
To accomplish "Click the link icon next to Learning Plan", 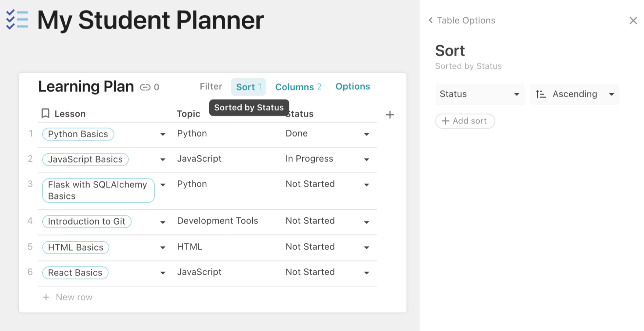I will click(145, 87).
